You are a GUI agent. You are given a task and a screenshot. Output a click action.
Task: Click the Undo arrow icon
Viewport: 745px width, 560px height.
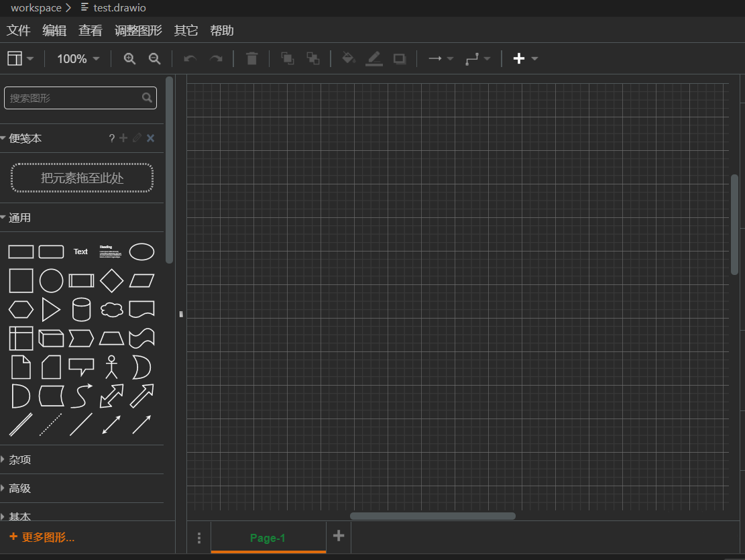190,58
